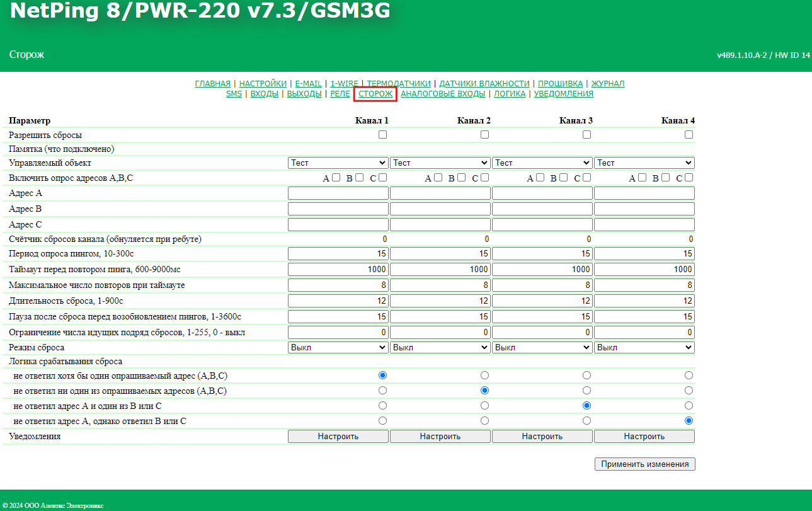Open the ЖУРНАЛ page link
This screenshot has height=511, width=812.
click(607, 84)
